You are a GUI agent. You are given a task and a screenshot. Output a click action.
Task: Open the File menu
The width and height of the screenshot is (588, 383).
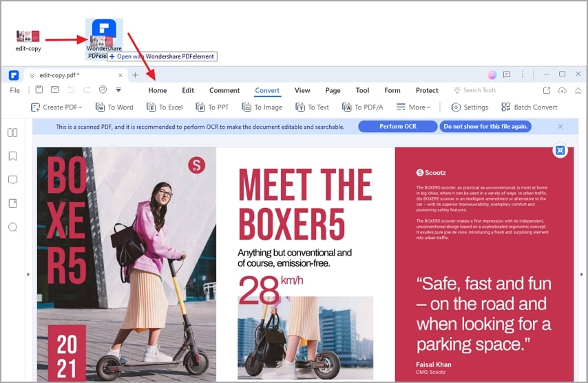[15, 90]
